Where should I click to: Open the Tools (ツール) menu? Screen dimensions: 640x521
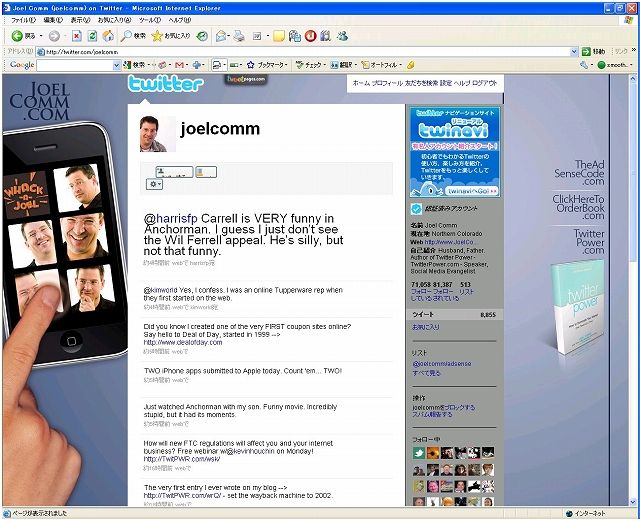pos(150,20)
